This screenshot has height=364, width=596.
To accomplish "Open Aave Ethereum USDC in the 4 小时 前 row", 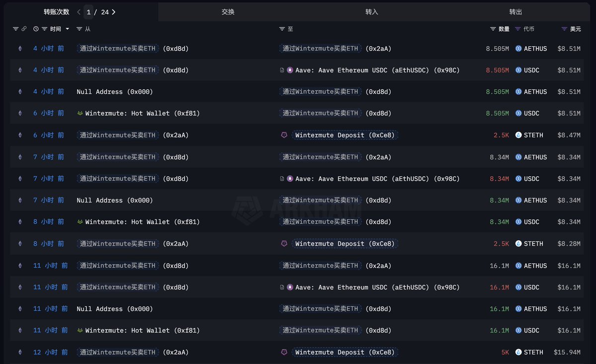I will 377,70.
